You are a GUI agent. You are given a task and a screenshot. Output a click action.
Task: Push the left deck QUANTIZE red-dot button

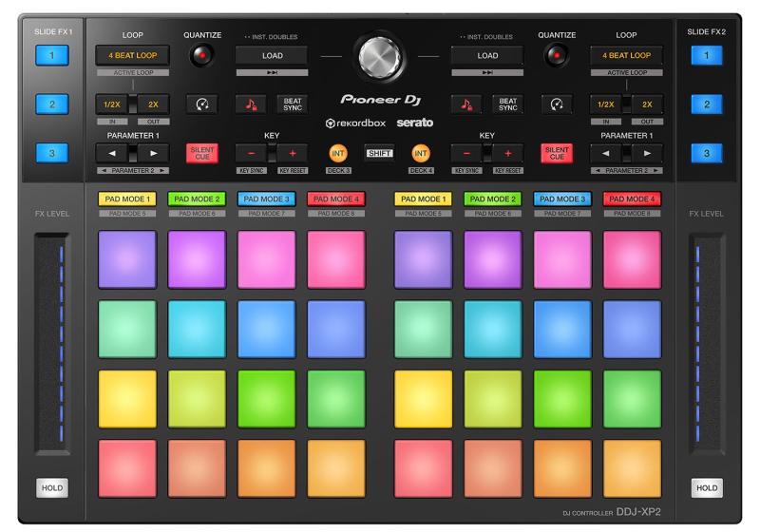(202, 55)
